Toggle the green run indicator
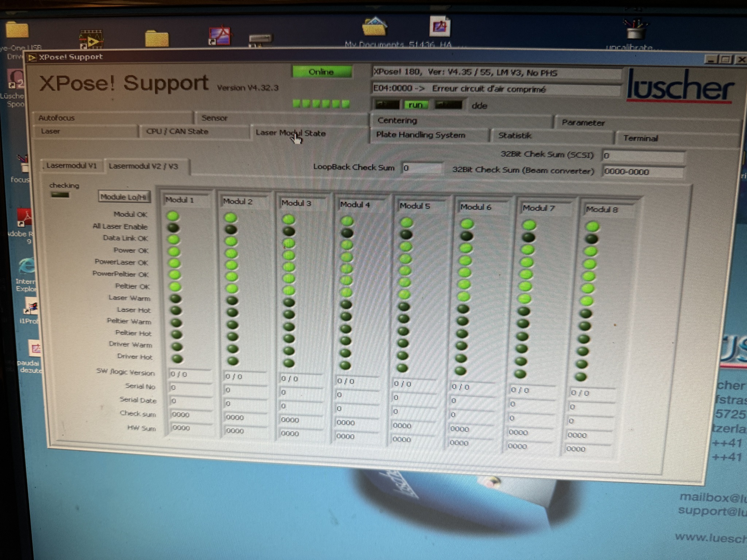Screen dimensions: 747x560 [415, 105]
